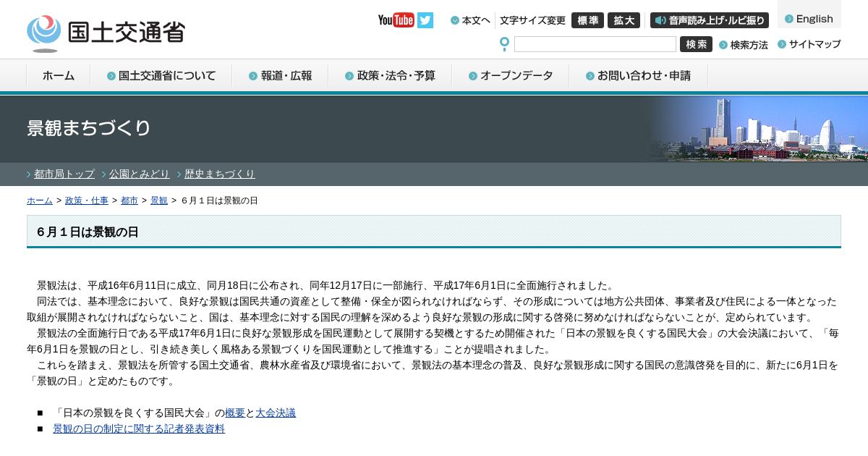Activate 音声読み上げ・ルビ振り button

pos(710,20)
